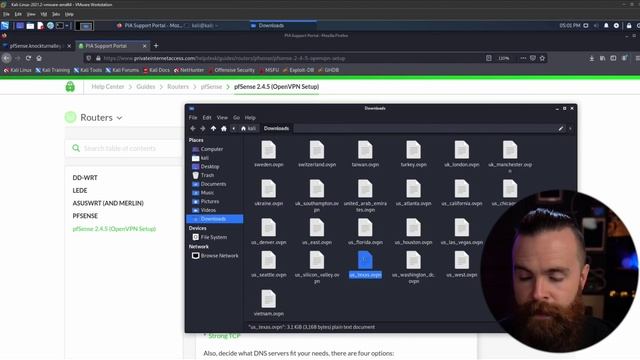Select the us_las_vegas.ovpn file
This screenshot has height=360, width=640.
point(462,231)
